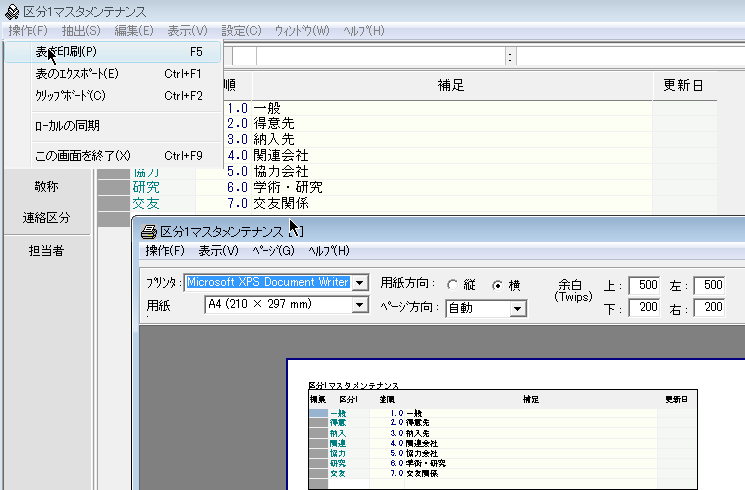Click the 右 margin field

[709, 307]
